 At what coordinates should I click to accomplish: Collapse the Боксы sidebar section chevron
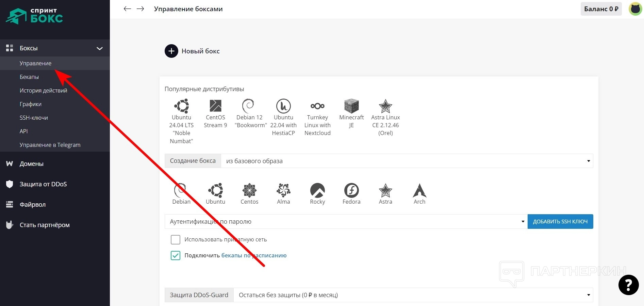click(x=100, y=48)
